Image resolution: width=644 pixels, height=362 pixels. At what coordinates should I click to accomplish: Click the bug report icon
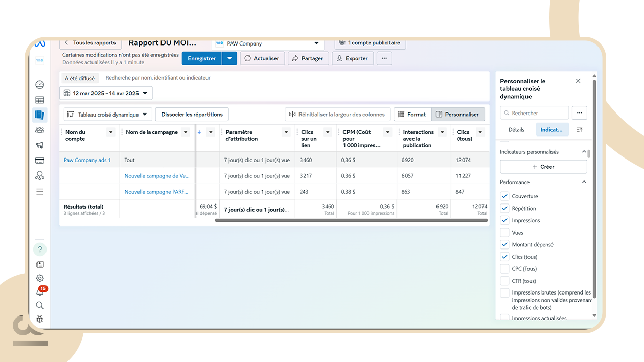pos(40,319)
